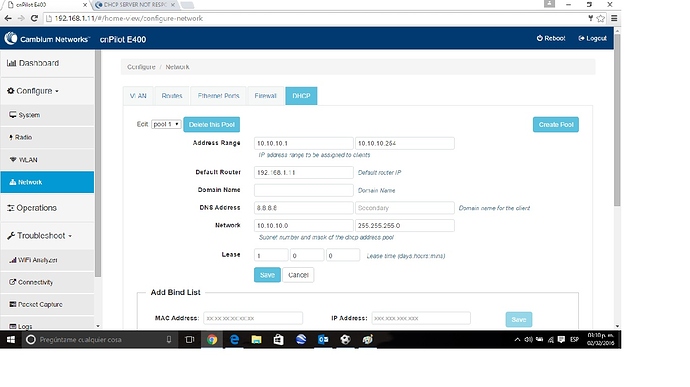Click the Lease days field
The height and width of the screenshot is (387, 690).
[x=271, y=255]
